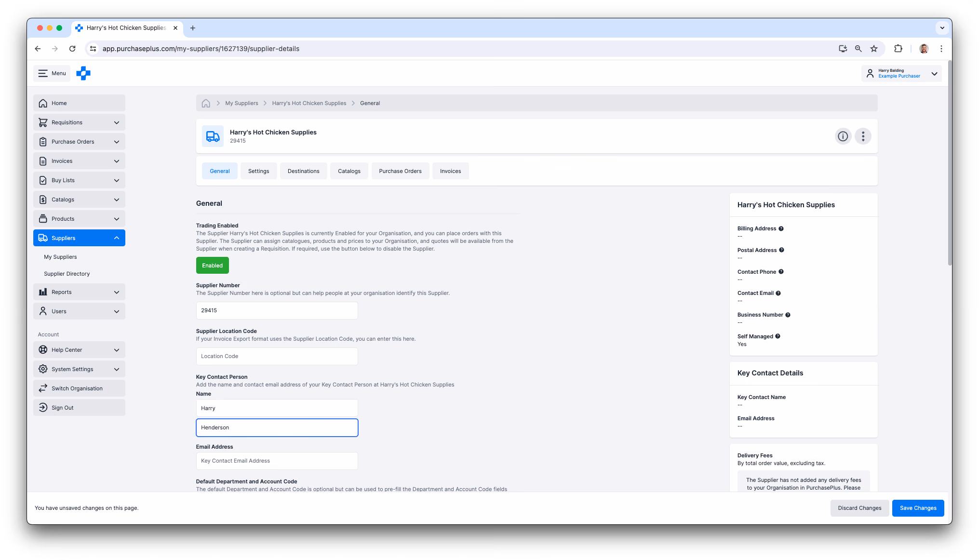Open a new browser tab
979x560 pixels.
(x=193, y=28)
